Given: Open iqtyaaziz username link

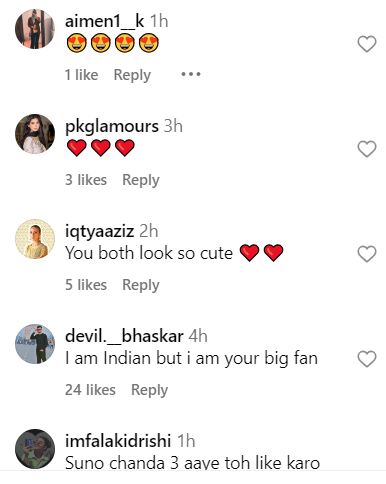Looking at the screenshot, I should 99,232.
